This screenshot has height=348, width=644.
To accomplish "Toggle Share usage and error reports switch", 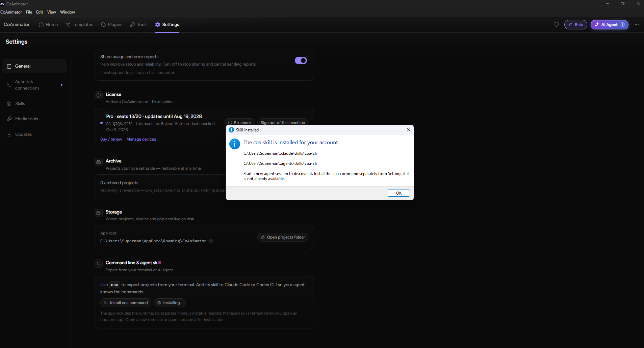I will pyautogui.click(x=301, y=60).
